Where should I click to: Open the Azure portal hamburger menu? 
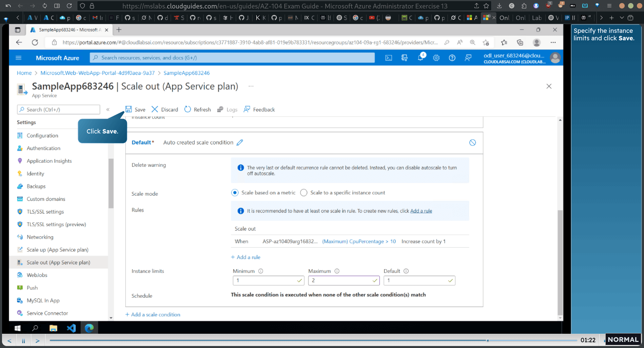pyautogui.click(x=19, y=58)
